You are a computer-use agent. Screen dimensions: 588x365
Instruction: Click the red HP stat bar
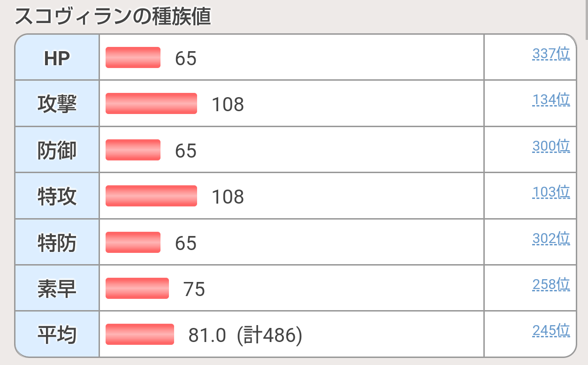[x=133, y=58]
